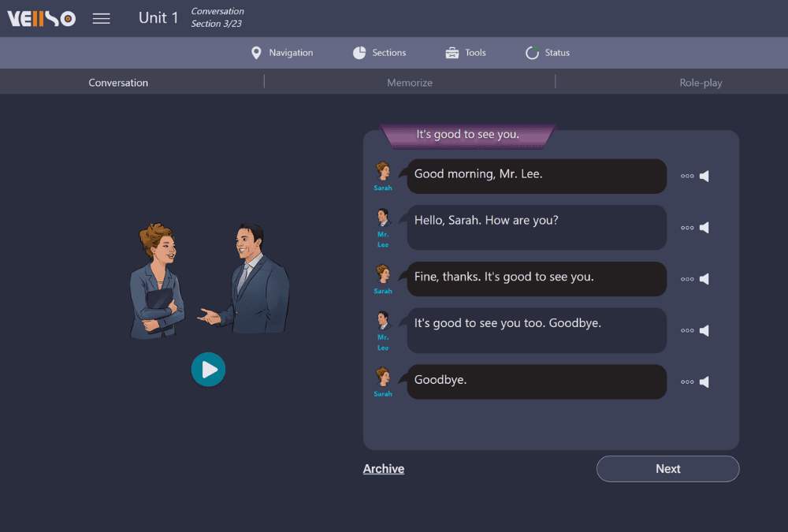Screen dimensions: 788x532
Task: Switch to the Memorize tab
Action: click(409, 83)
